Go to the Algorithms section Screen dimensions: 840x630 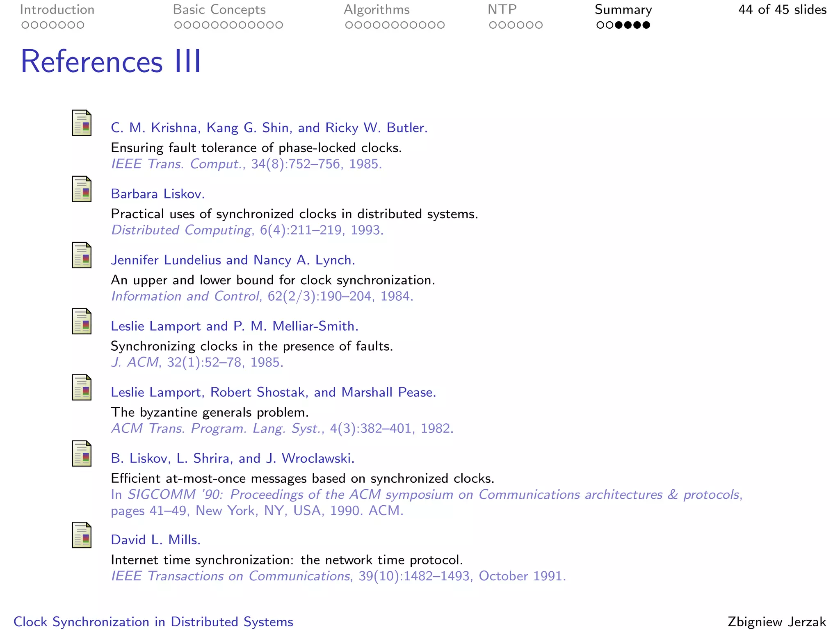[x=377, y=9]
